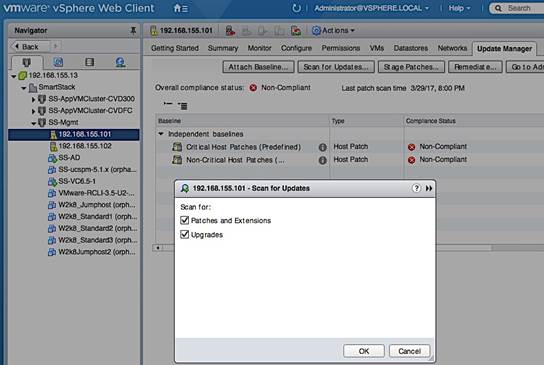
Task: Collapse the SS-Mgmt cluster
Action: (x=33, y=123)
